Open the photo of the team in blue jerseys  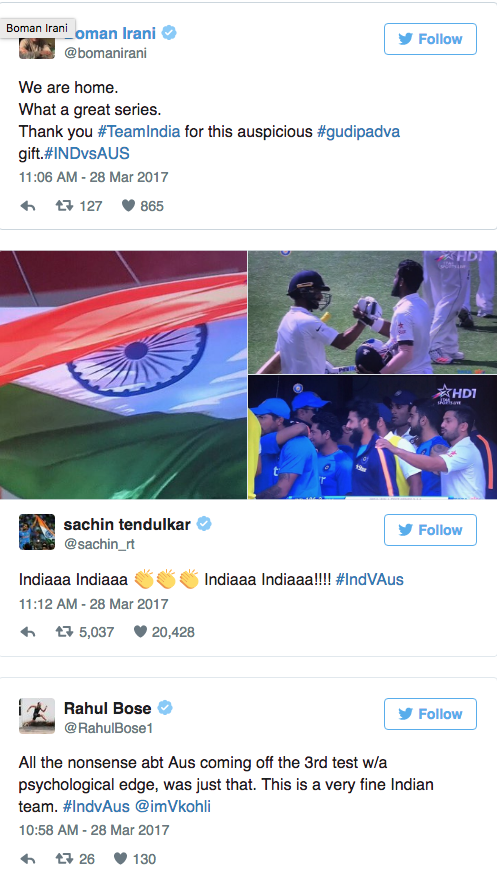(373, 437)
